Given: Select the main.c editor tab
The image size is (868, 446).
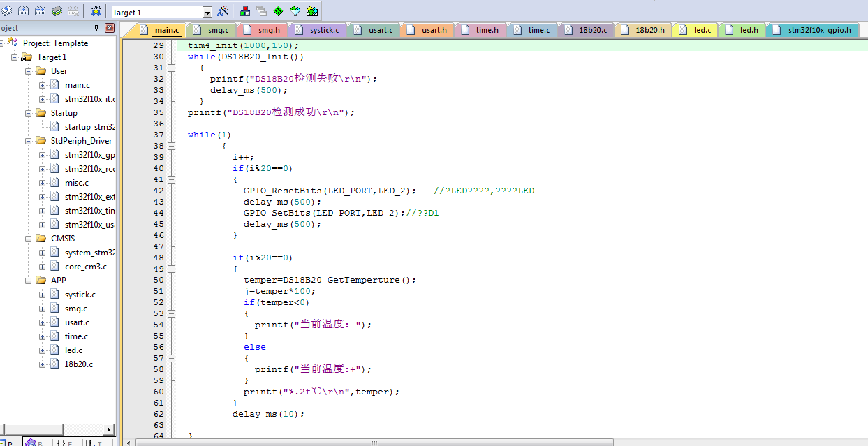Looking at the screenshot, I should click(x=160, y=30).
